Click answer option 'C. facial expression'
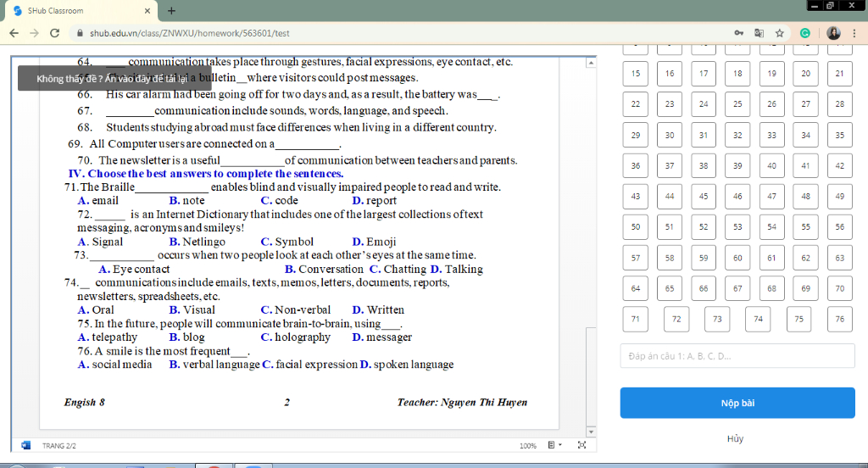Screen dimensions: 868x468 coord(310,365)
